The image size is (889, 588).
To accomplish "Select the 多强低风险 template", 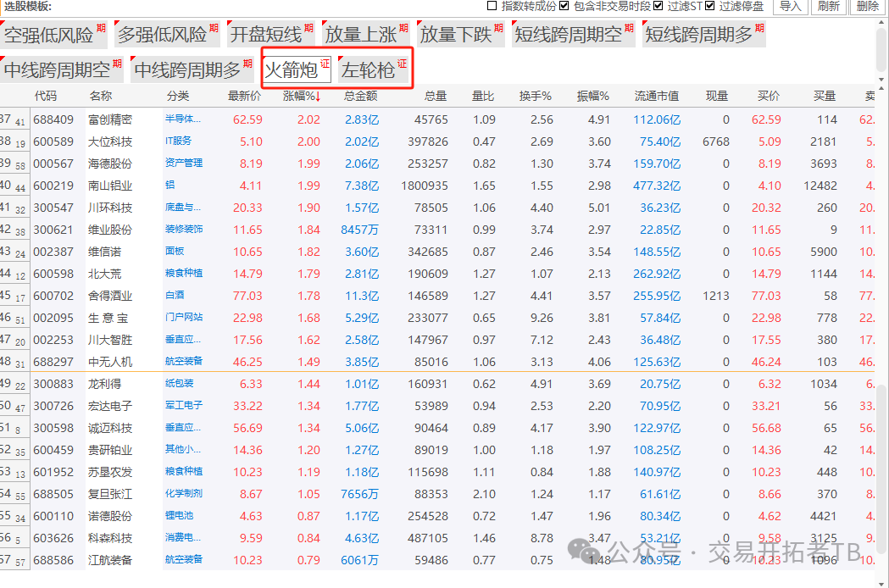I will coord(167,34).
